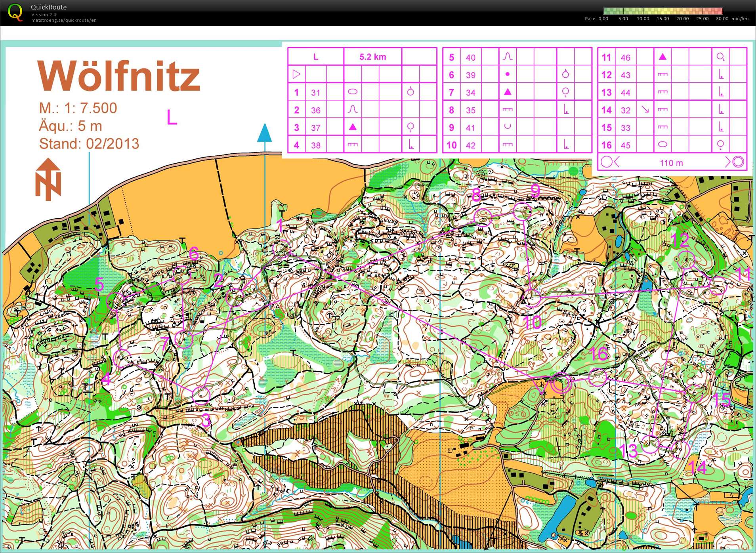The height and width of the screenshot is (553, 756).
Task: Click the finish double circle on the map
Action: pos(561,383)
